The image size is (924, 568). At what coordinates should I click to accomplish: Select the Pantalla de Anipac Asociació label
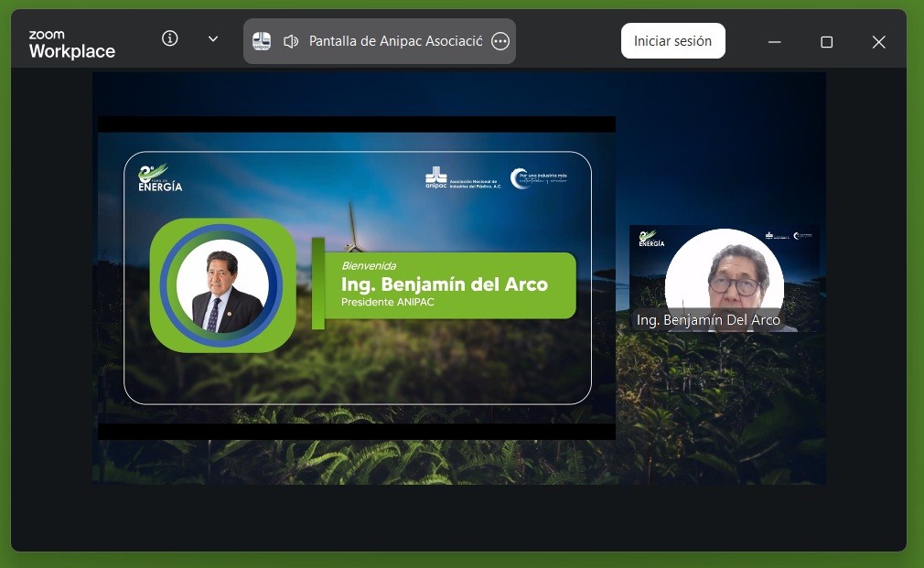[x=395, y=41]
